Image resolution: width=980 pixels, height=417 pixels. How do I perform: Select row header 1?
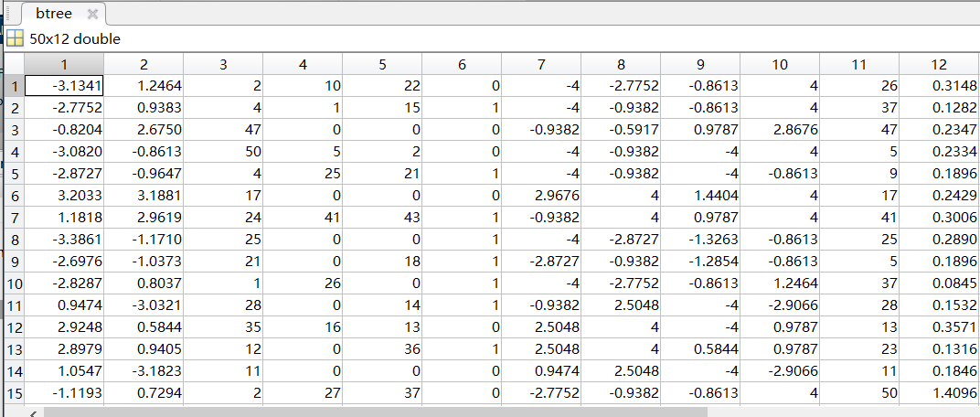pyautogui.click(x=15, y=86)
